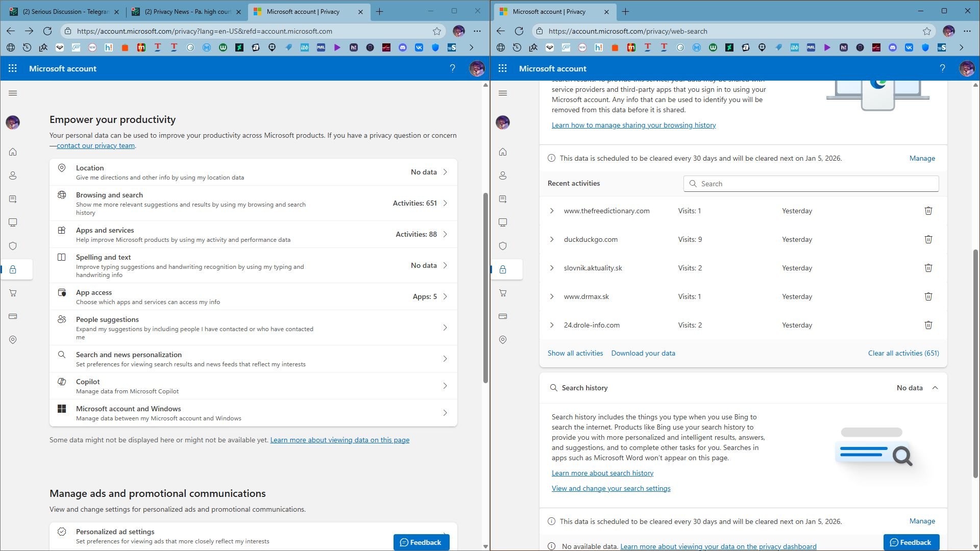Open the Apps and services row
Viewport: 980px width, 551px height.
coord(253,234)
